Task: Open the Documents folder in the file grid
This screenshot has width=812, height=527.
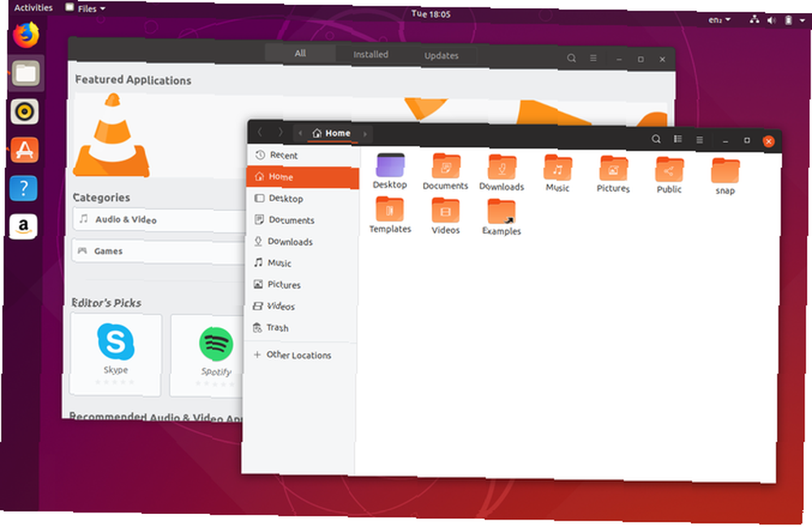Action: (445, 173)
